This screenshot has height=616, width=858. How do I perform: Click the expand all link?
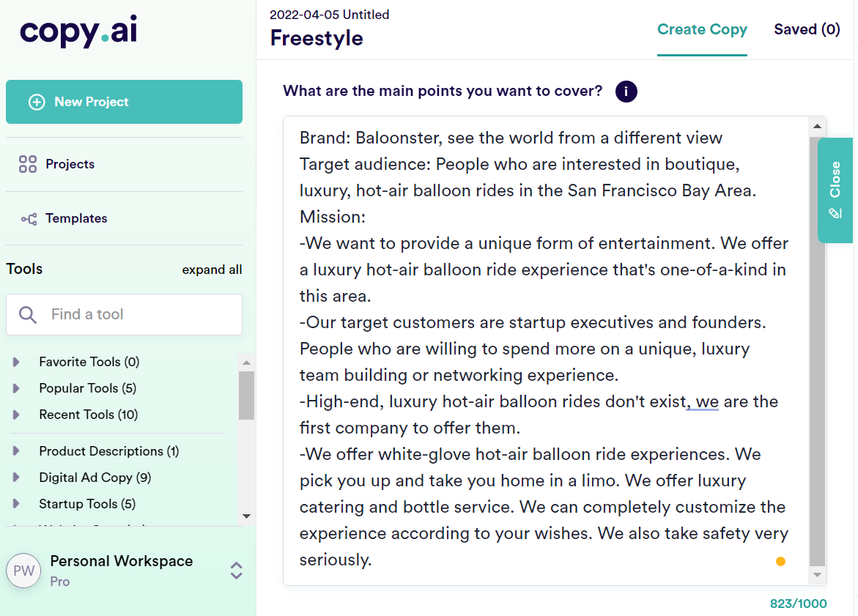point(212,270)
